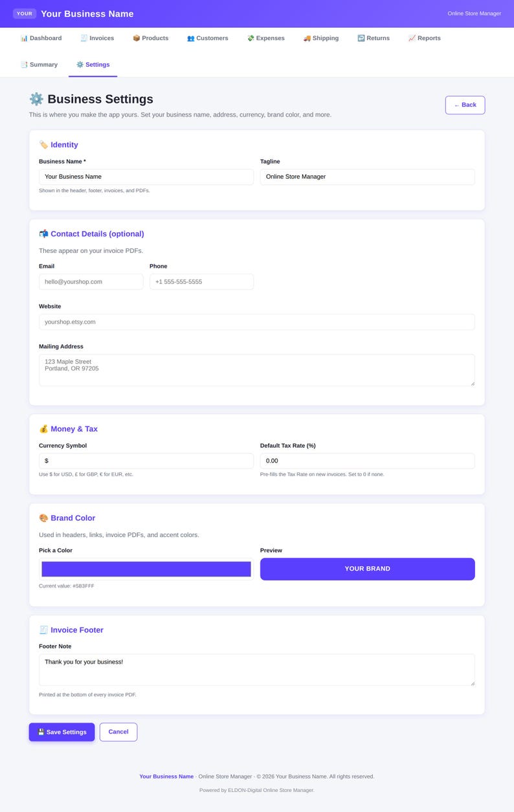
Task: Focus the Tagline input field
Action: click(368, 177)
